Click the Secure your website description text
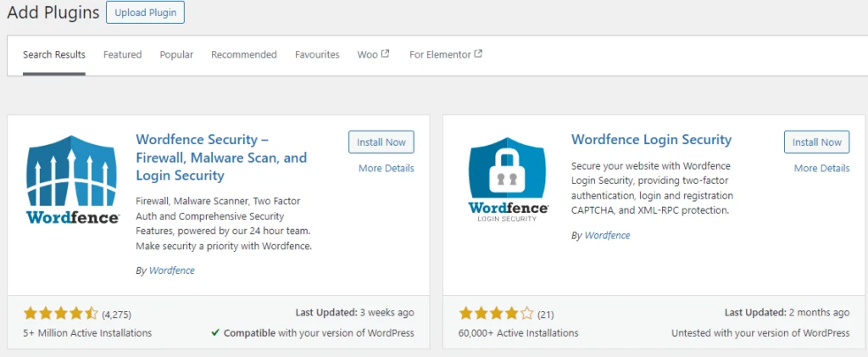Image resolution: width=868 pixels, height=357 pixels. click(652, 188)
